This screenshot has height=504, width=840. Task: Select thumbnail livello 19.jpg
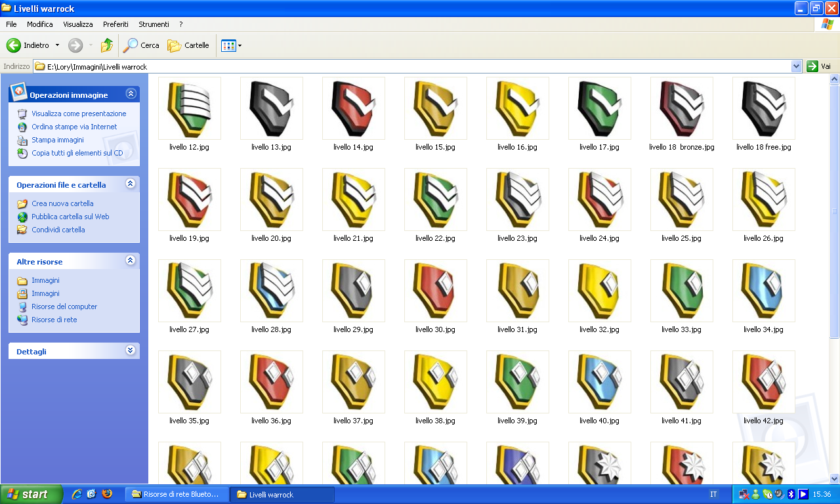[x=190, y=199]
